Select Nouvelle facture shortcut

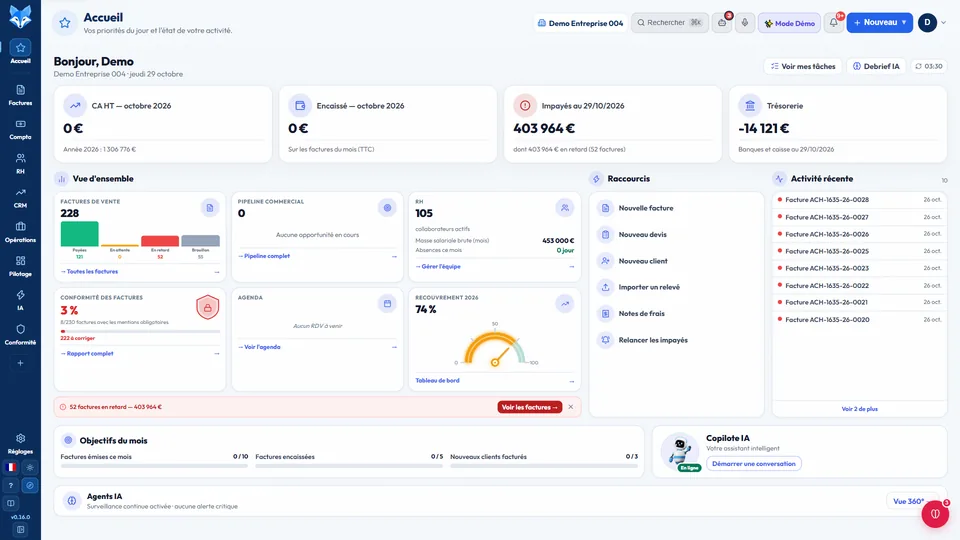(x=676, y=208)
